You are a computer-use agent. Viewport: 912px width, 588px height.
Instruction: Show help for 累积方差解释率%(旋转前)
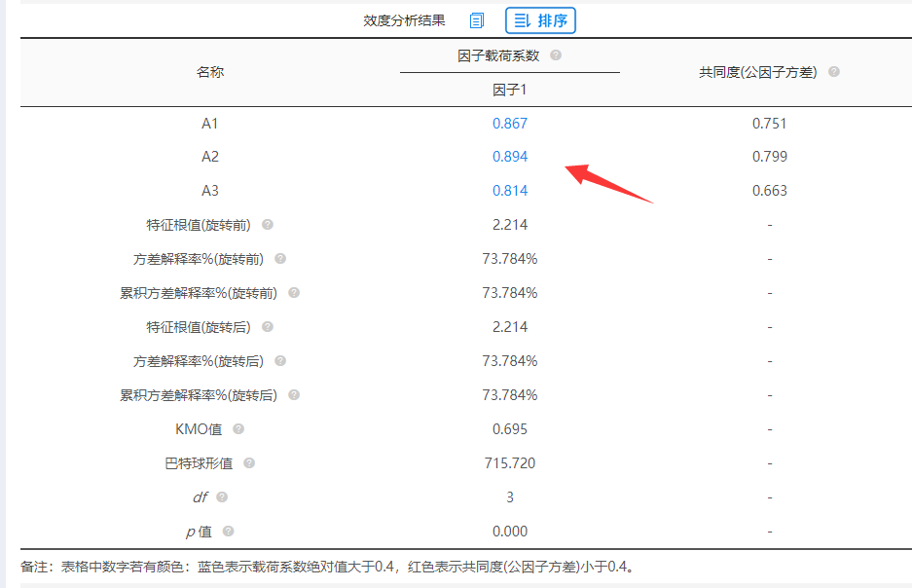click(x=294, y=293)
